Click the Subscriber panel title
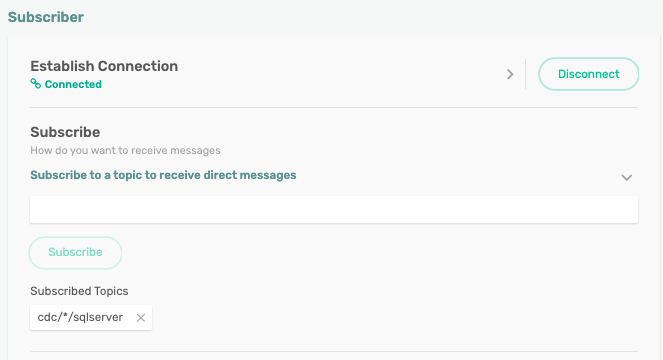Screen dimensions: 663x360 pyautogui.click(x=46, y=17)
